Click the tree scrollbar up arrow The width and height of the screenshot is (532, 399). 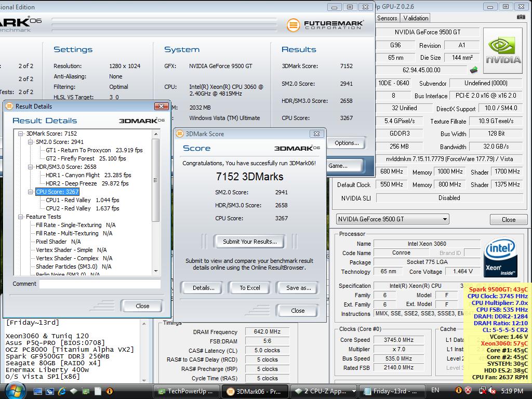point(156,134)
